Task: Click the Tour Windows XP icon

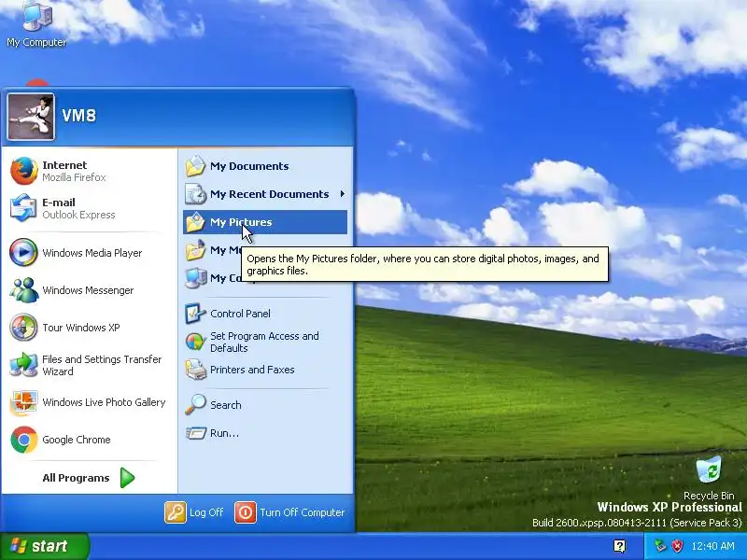Action: 23,328
